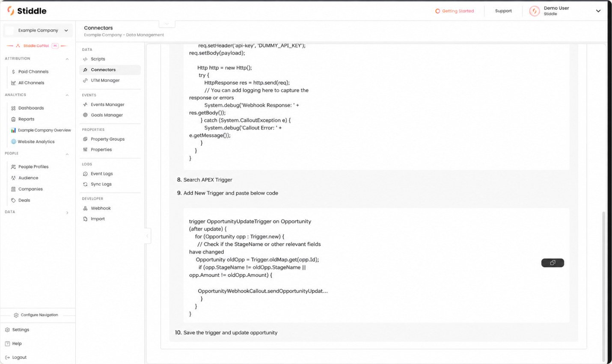Click the Stiddle logo icon
The width and height of the screenshot is (612, 364).
[x=11, y=11]
